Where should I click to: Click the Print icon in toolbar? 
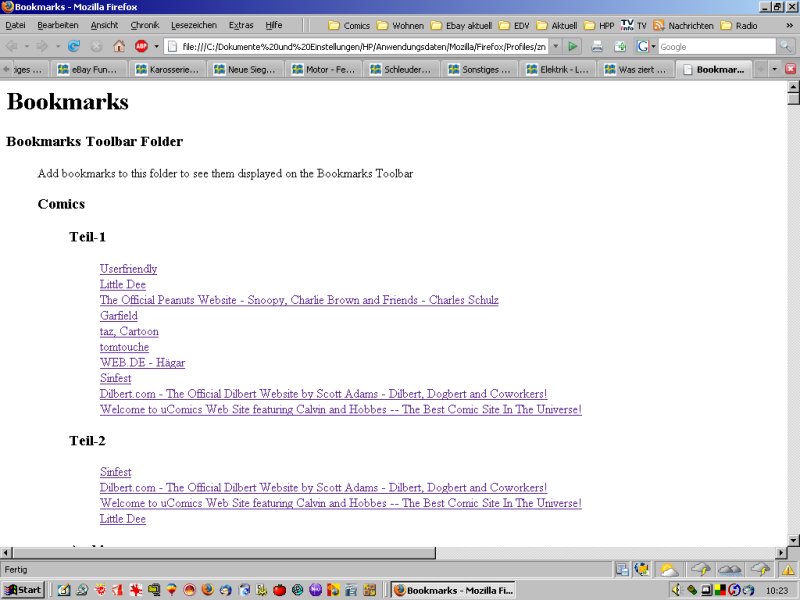point(597,46)
